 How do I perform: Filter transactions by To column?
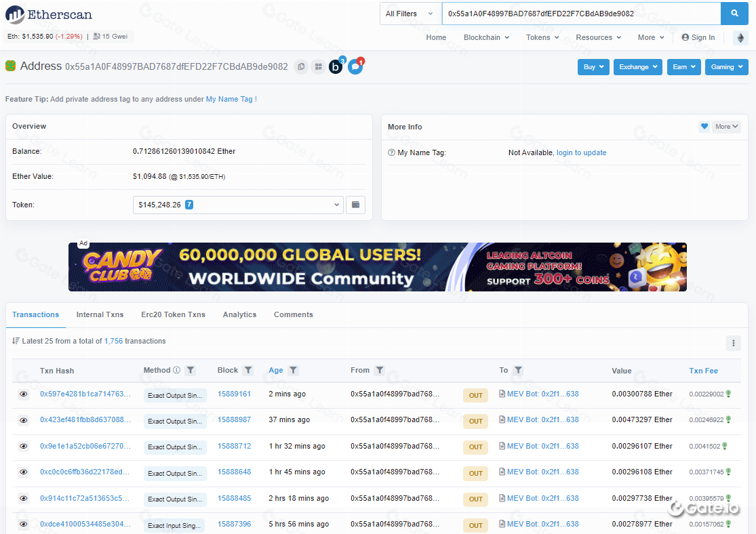518,370
